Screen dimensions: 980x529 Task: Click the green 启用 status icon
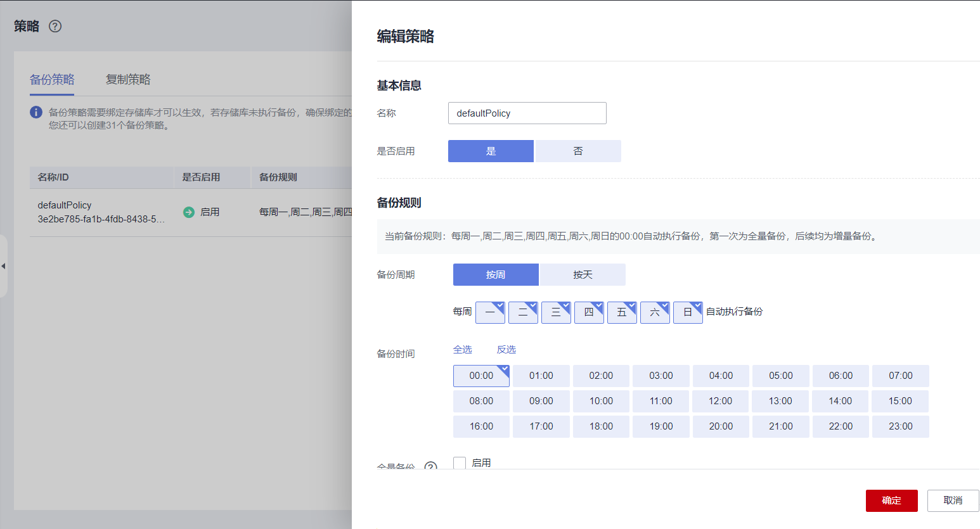click(189, 212)
